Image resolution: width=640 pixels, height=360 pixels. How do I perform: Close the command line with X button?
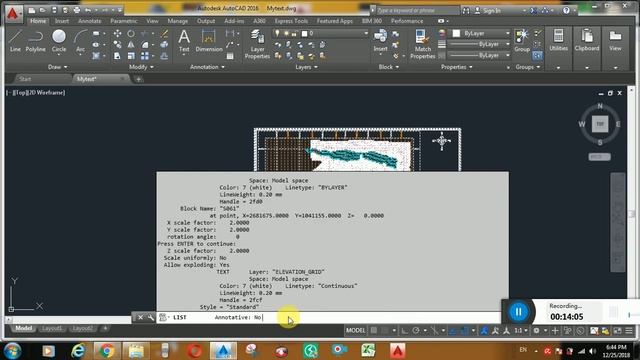(140, 317)
